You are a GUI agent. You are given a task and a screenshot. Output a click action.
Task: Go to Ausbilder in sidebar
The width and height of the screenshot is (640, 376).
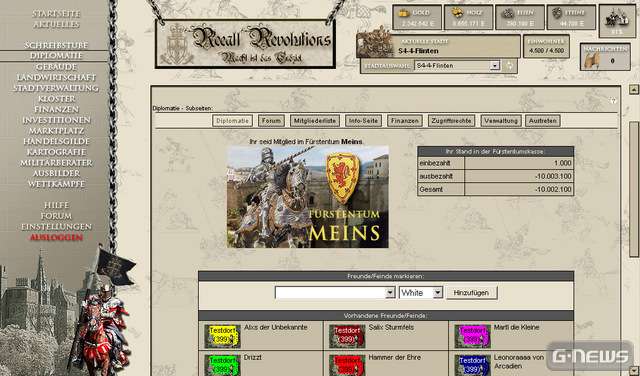pyautogui.click(x=56, y=173)
